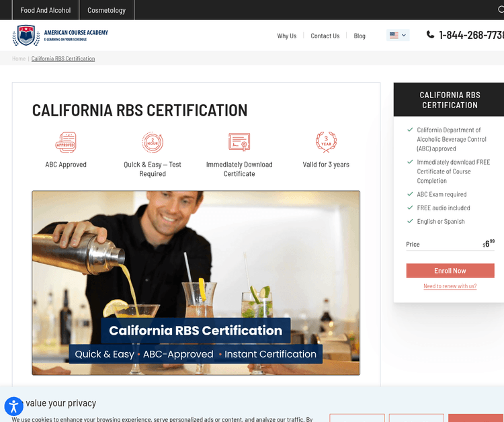Image resolution: width=504 pixels, height=422 pixels.
Task: Click the 2 Hour clock icon
Action: (x=153, y=142)
